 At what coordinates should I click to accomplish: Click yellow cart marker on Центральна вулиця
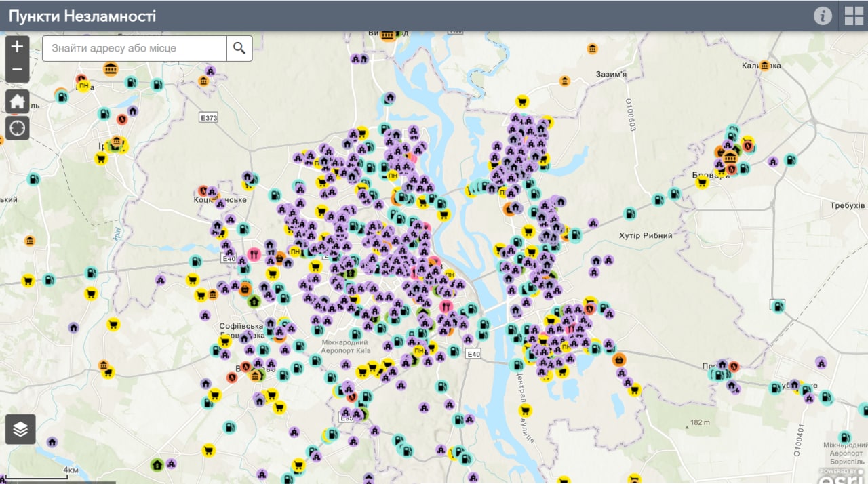(x=525, y=410)
